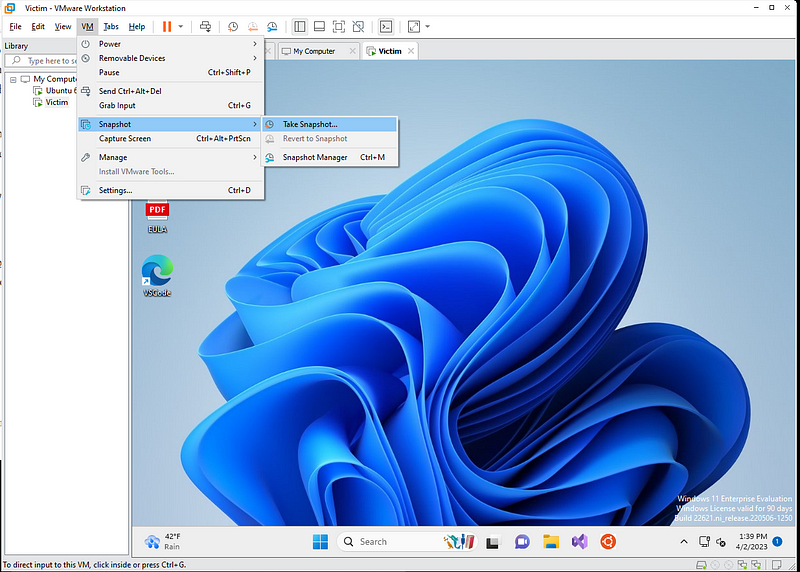The width and height of the screenshot is (800, 572).
Task: Click the VSCode Edge shortcut desktop icon
Action: (x=157, y=276)
